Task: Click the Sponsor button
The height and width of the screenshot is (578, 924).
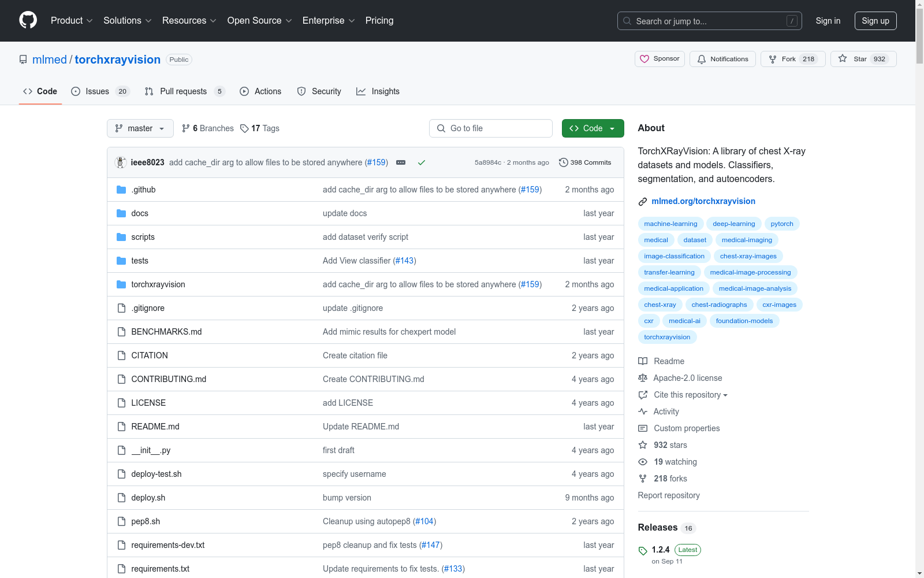Action: (x=660, y=59)
